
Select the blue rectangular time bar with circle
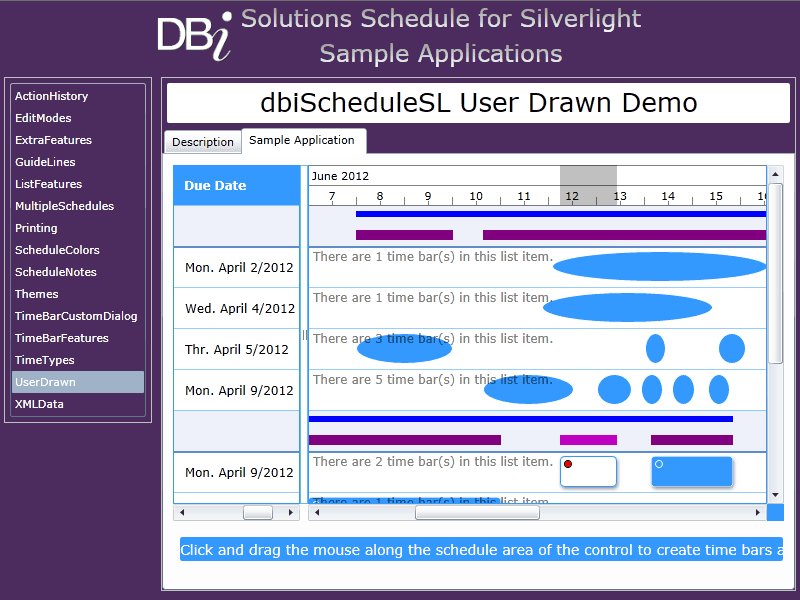tap(692, 471)
